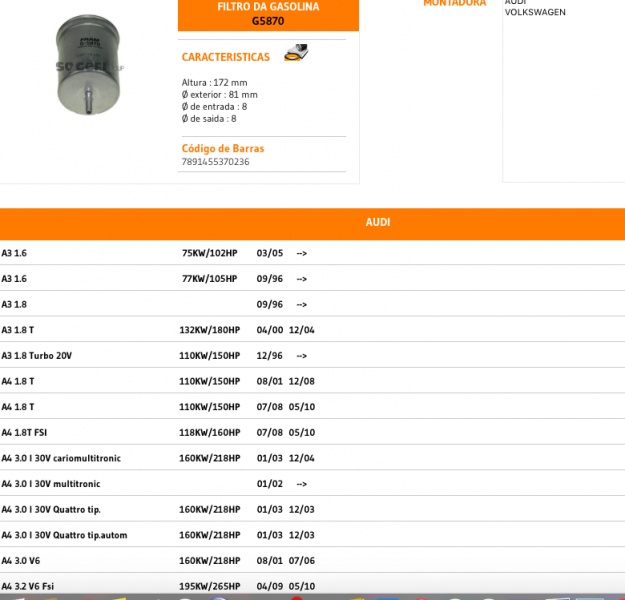Select the A3 1.6 75KW/102HP row
This screenshot has width=625, height=600.
pos(312,253)
